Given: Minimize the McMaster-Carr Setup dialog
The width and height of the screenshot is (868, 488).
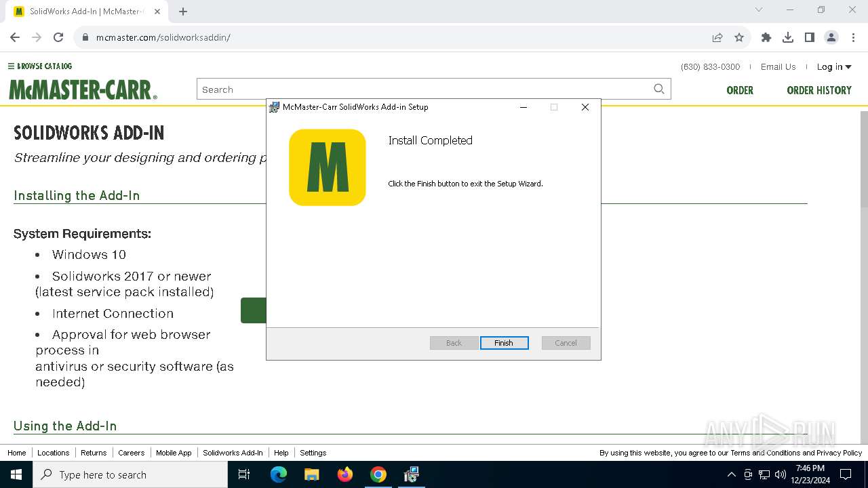Looking at the screenshot, I should click(x=524, y=107).
